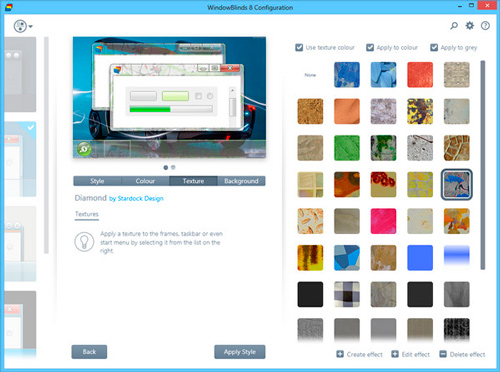
Task: Select the red berries texture
Action: 384,185
